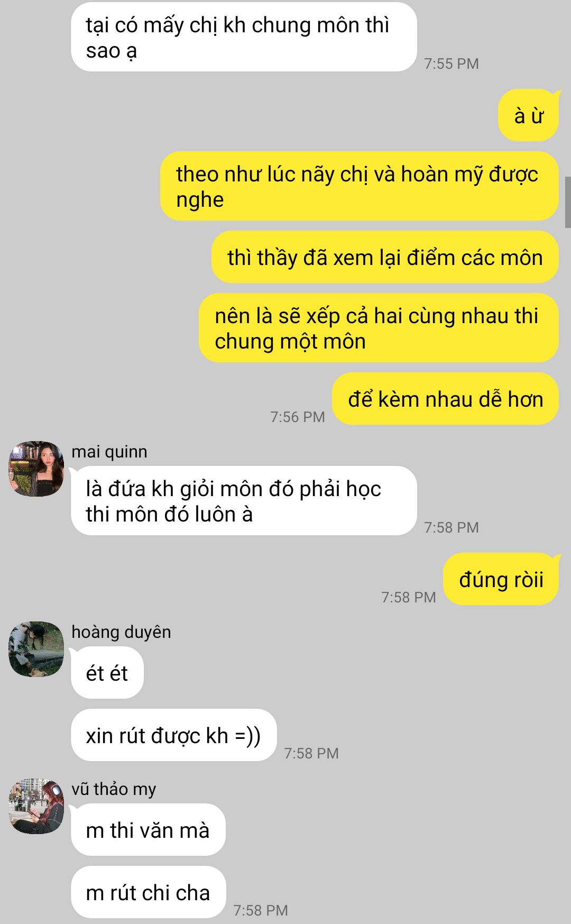This screenshot has height=924, width=571.
Task: Click the sender name 'vũ thảo my'
Action: [x=114, y=789]
